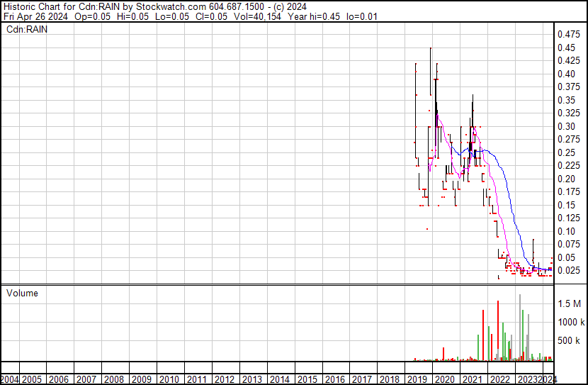Click the 2015 year label

click(307, 379)
